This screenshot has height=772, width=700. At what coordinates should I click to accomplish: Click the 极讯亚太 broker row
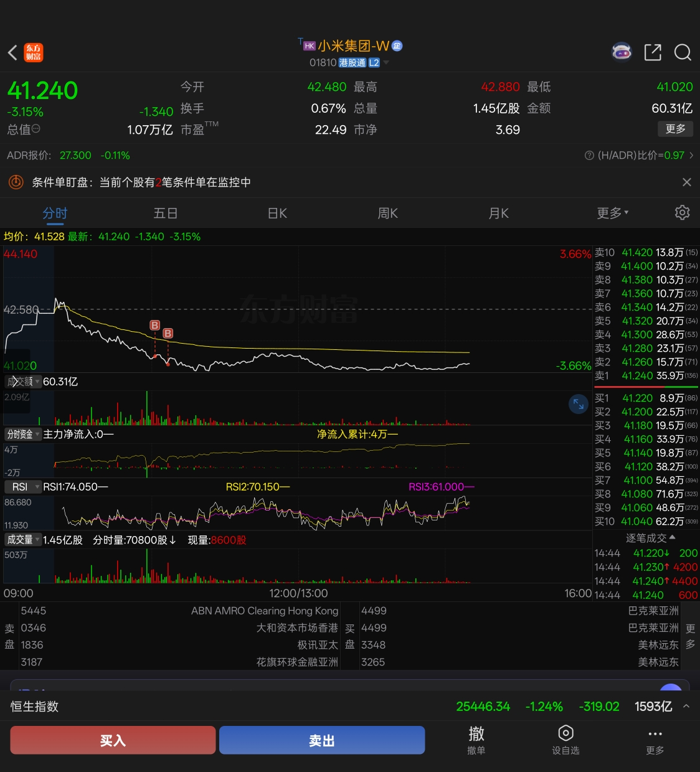tap(179, 645)
